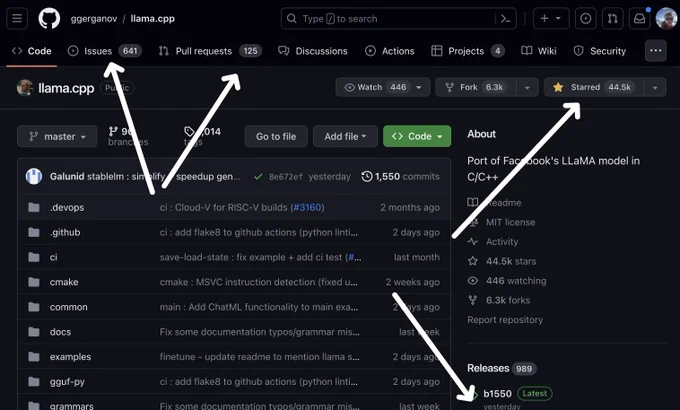Open the 446 watching link
The height and width of the screenshot is (410, 680).
click(516, 281)
